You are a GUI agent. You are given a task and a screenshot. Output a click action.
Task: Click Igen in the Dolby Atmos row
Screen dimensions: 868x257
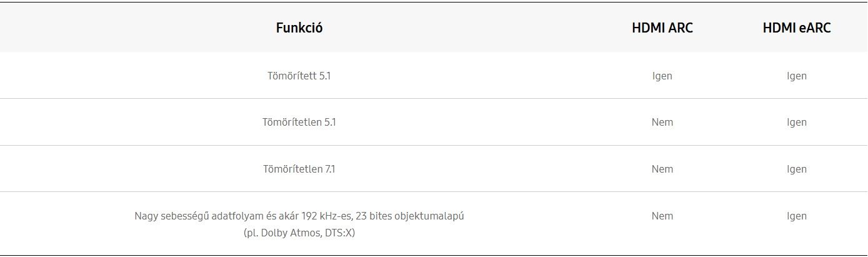797,216
